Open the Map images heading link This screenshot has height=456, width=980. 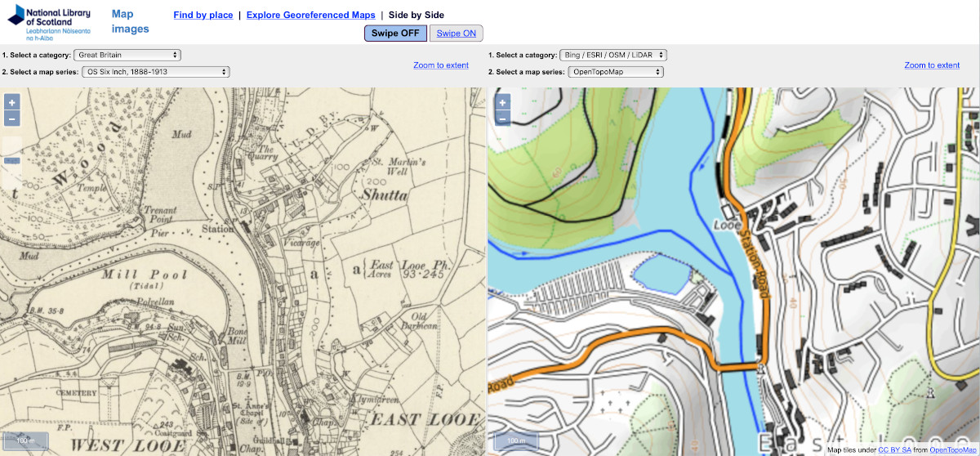[130, 22]
